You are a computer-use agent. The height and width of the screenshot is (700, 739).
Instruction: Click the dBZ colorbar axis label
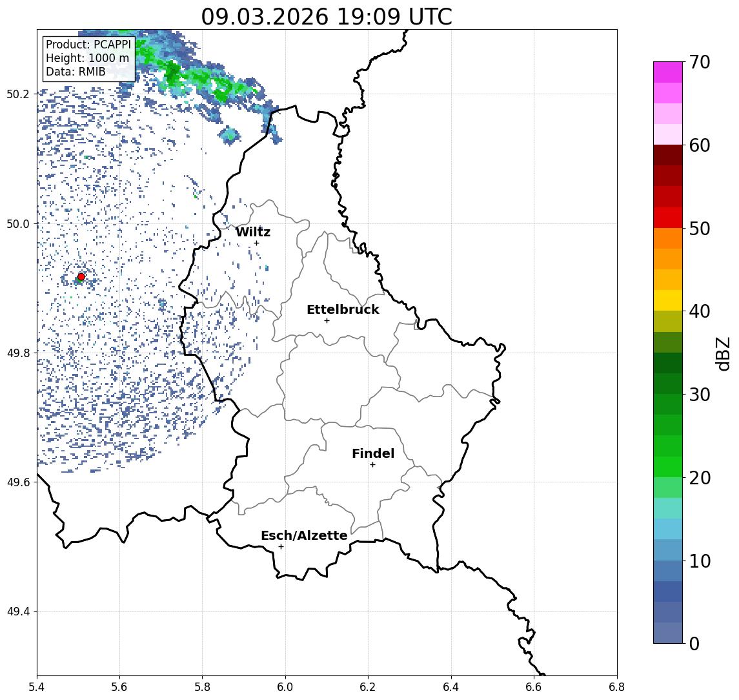(722, 354)
